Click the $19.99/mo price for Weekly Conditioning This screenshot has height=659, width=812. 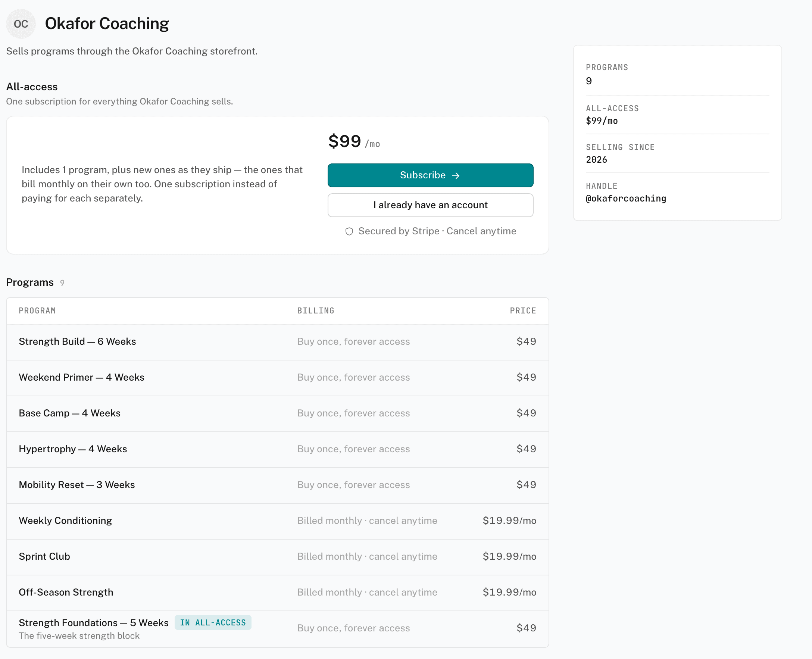click(509, 521)
